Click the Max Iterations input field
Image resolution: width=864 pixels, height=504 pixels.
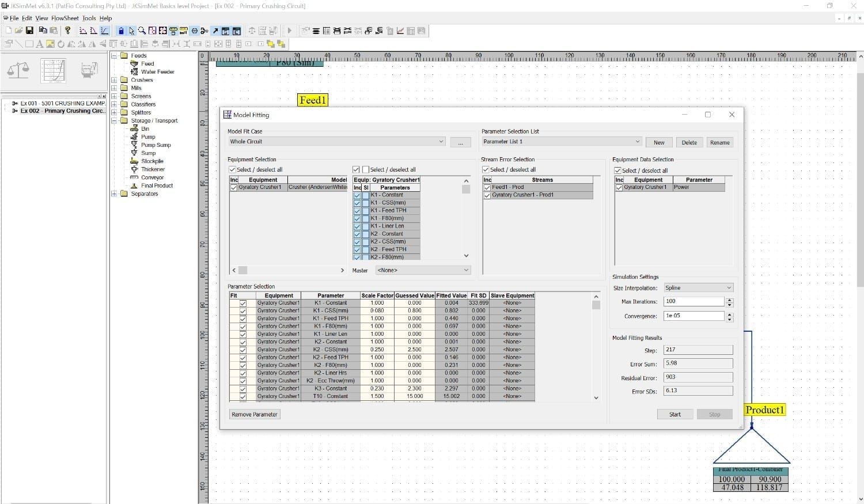coord(694,301)
